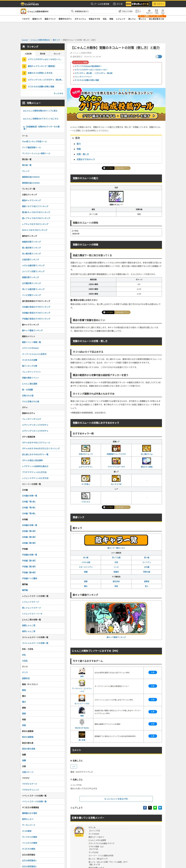Click 敵キャラ breadcrumb link
Viewport: 186px width, 868px height.
56,40
